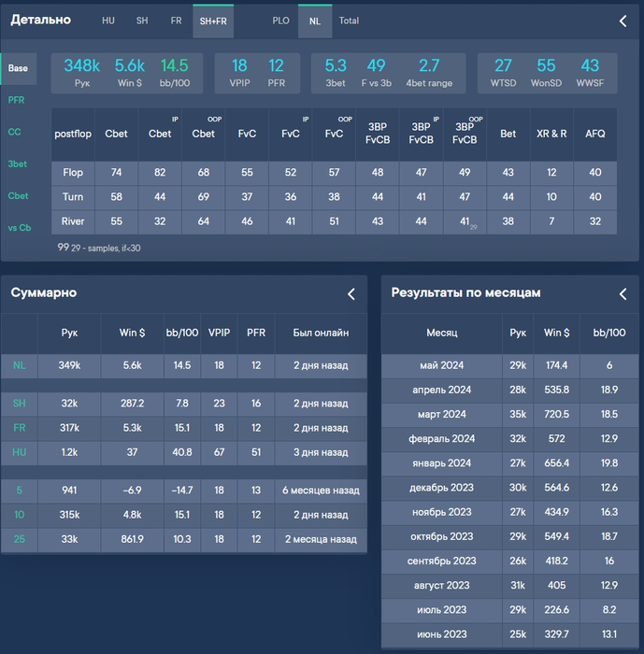The height and width of the screenshot is (654, 644).
Task: Click the декабрь 2023 month row
Action: (x=510, y=488)
